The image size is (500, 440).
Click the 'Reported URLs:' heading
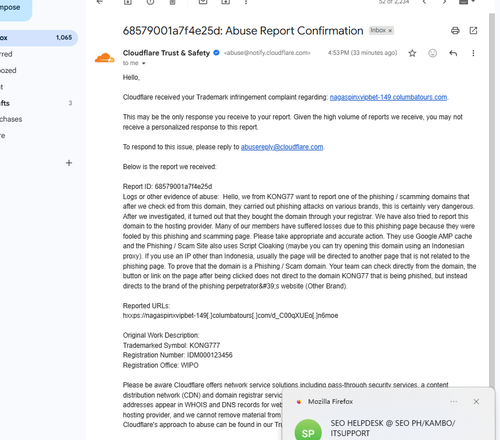point(146,306)
